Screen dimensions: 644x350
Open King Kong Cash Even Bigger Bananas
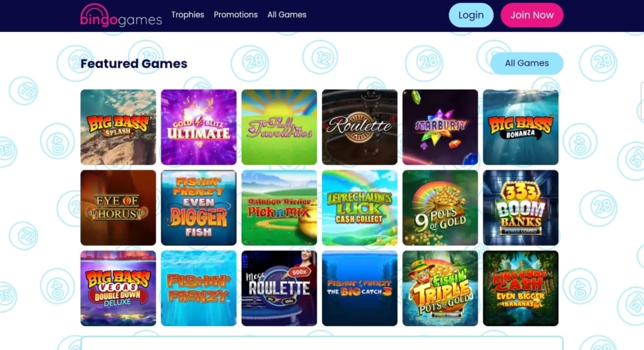(521, 288)
